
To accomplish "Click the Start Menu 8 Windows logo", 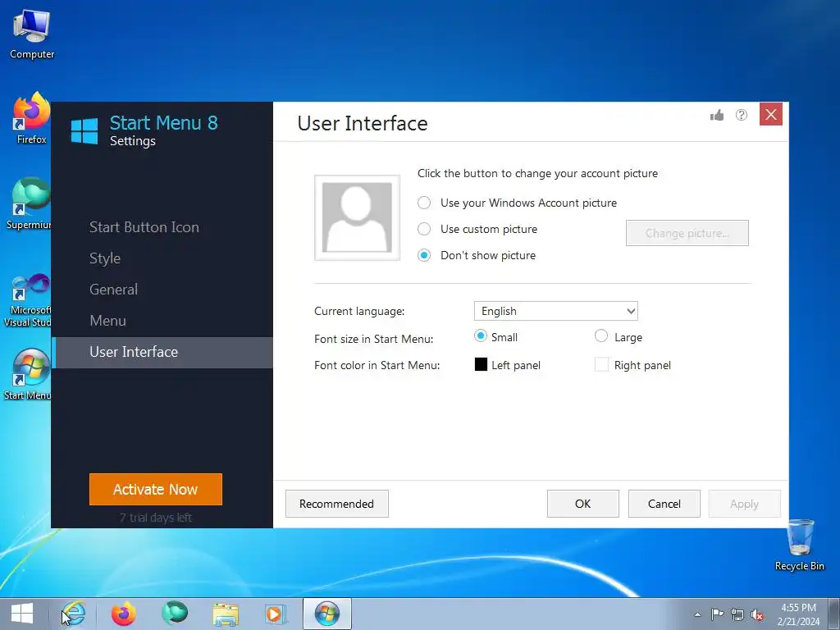I will (84, 131).
